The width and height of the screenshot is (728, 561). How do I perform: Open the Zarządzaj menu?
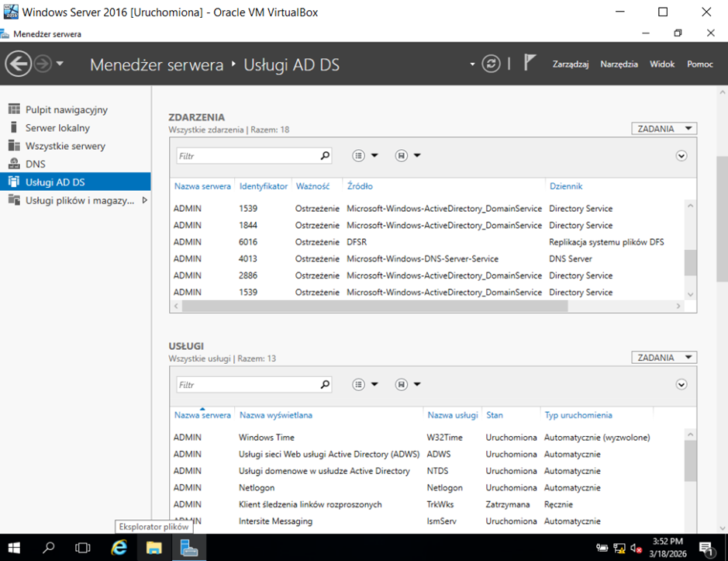pos(570,64)
